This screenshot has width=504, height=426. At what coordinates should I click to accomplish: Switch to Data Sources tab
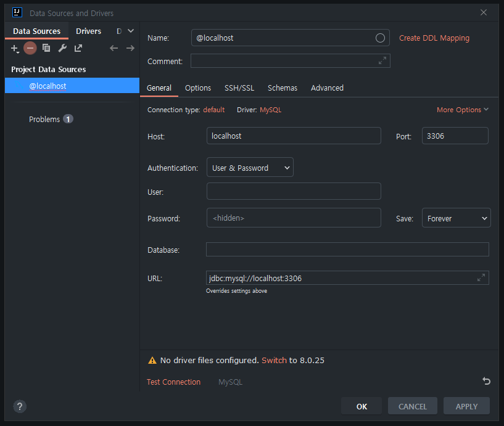(x=36, y=31)
